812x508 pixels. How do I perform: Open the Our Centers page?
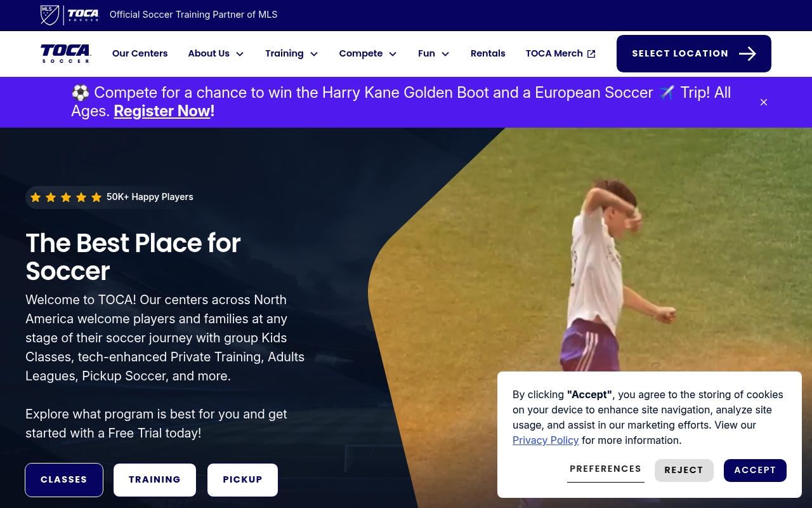pos(140,53)
